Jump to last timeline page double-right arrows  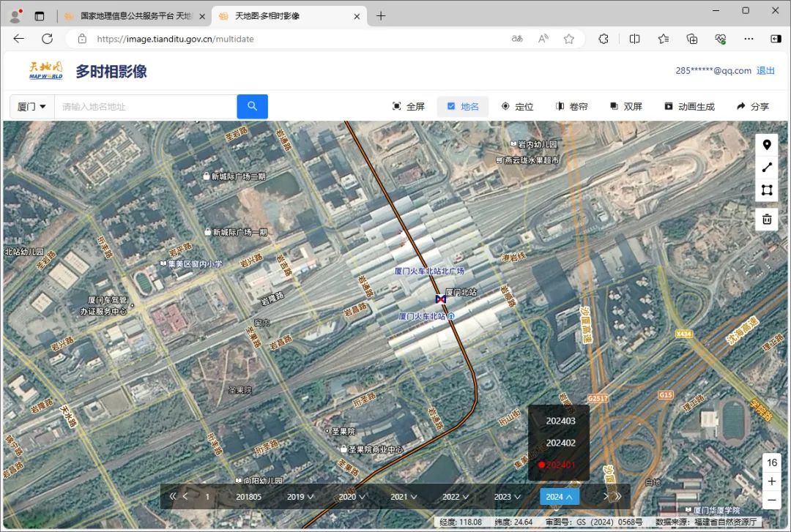617,496
